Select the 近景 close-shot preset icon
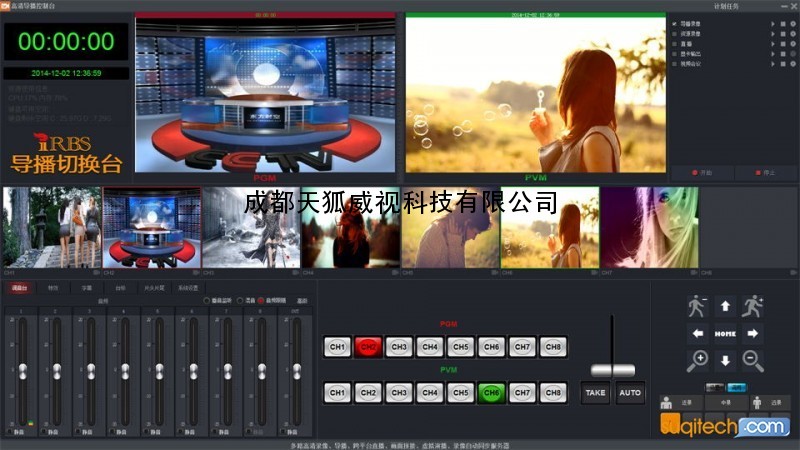The height and width of the screenshot is (450, 800). pyautogui.click(x=666, y=403)
